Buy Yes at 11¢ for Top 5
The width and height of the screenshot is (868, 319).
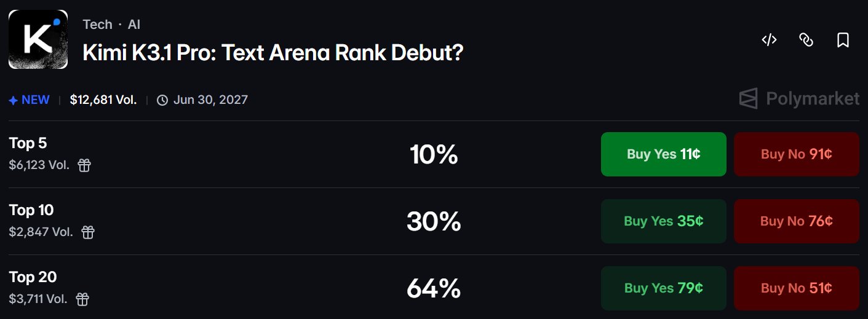(x=664, y=154)
